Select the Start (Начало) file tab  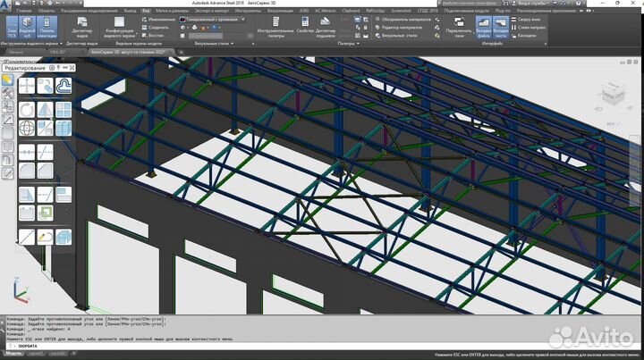(16, 52)
